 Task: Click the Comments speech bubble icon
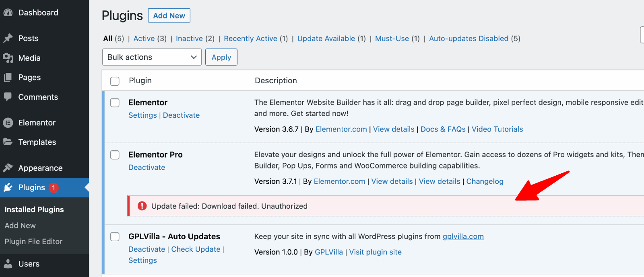[8, 97]
